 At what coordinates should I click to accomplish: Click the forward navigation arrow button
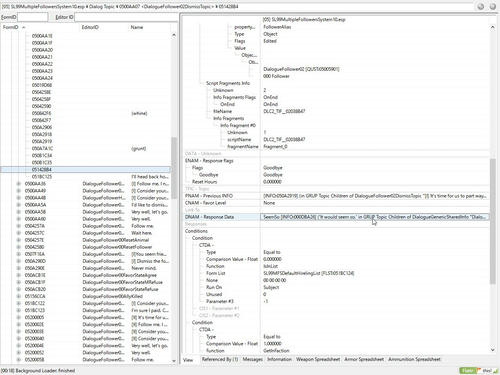pos(493,6)
